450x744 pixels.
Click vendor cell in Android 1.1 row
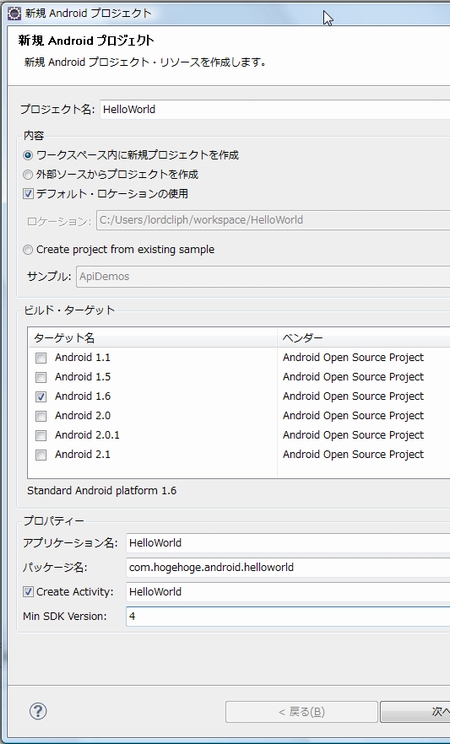coord(353,357)
